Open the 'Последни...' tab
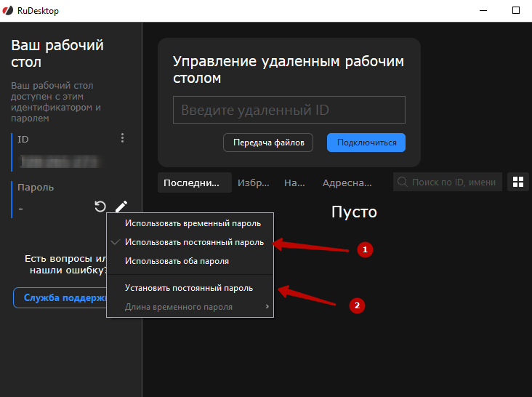The height and width of the screenshot is (397, 532). pyautogui.click(x=195, y=183)
